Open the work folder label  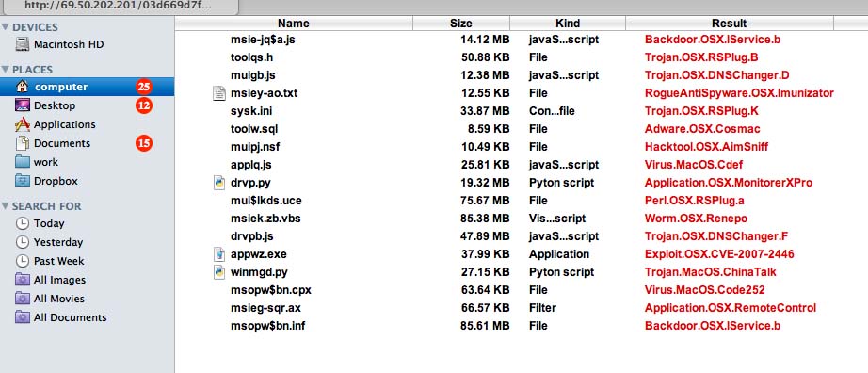pyautogui.click(x=45, y=162)
